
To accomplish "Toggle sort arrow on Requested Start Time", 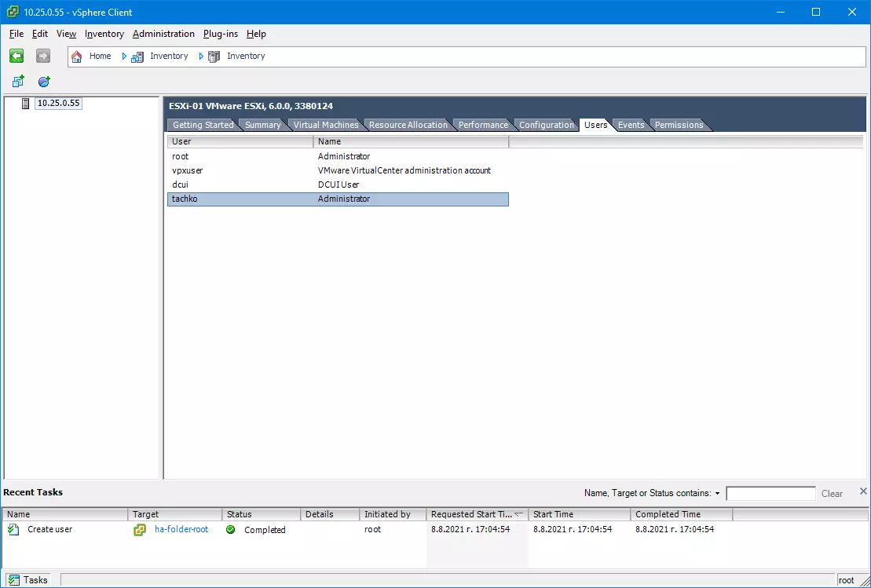I will tap(518, 515).
